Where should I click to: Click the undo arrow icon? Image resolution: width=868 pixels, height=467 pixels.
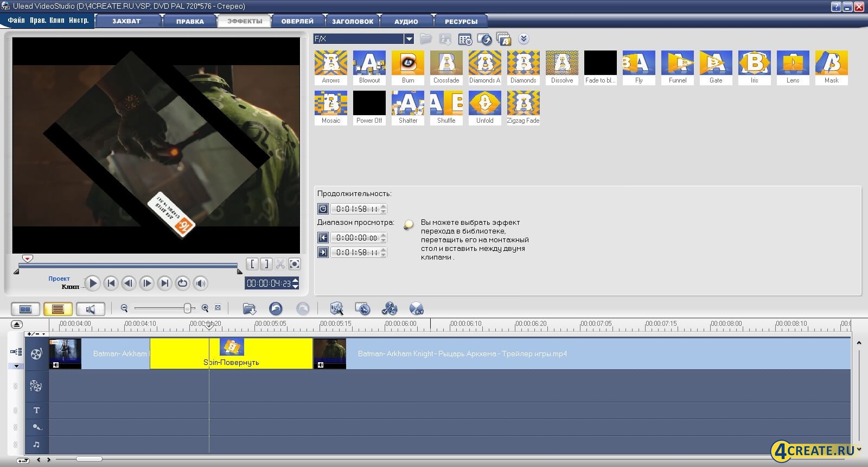click(x=276, y=309)
